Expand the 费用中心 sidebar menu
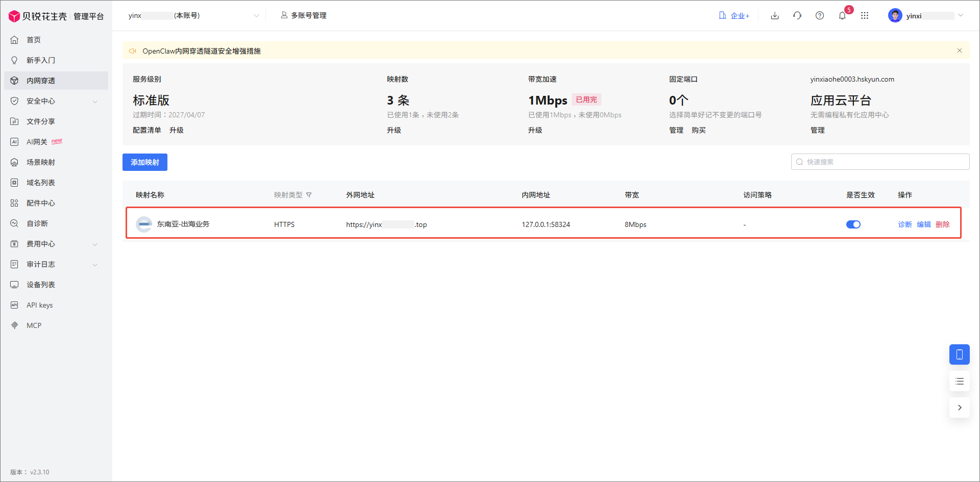Viewport: 980px width, 482px height. coord(55,244)
